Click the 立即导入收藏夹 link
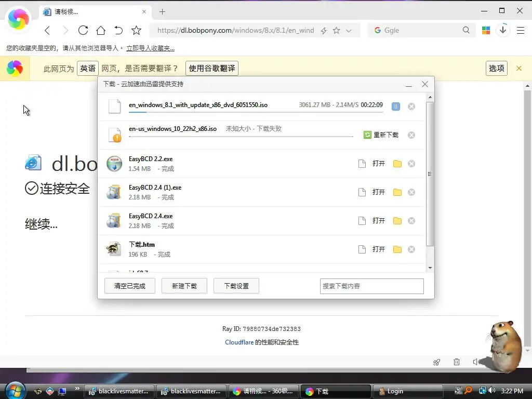Image resolution: width=532 pixels, height=399 pixels. point(150,48)
